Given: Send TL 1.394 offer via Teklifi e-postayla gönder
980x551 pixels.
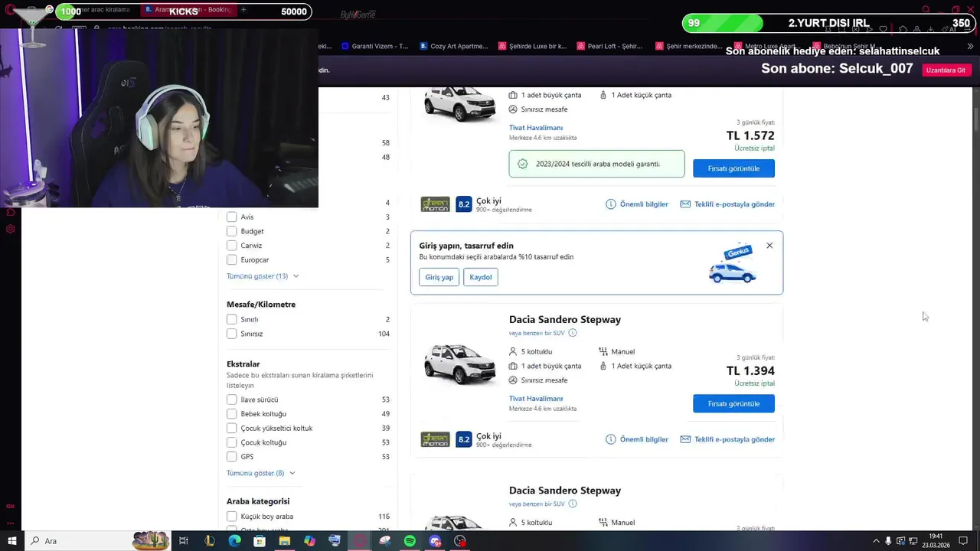Looking at the screenshot, I should (x=727, y=439).
